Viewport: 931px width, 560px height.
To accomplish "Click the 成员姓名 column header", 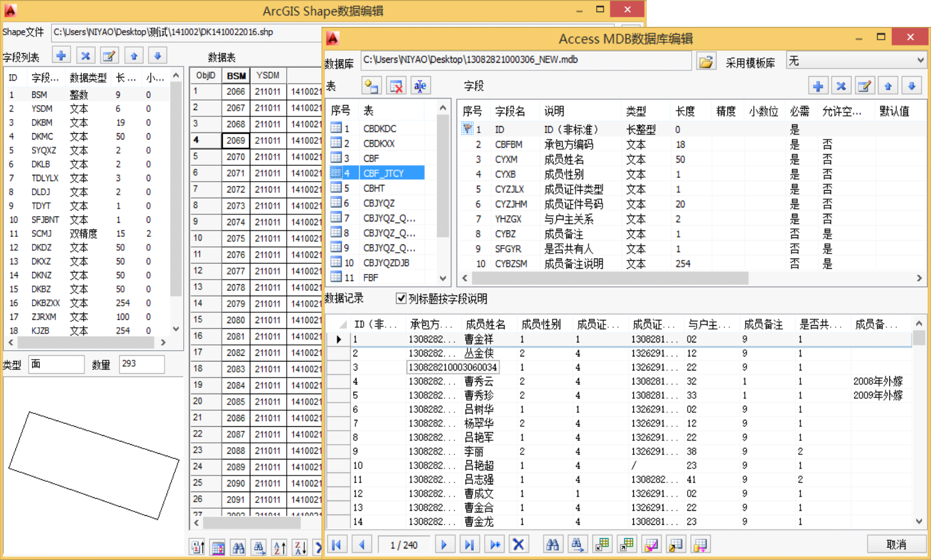I will [485, 324].
